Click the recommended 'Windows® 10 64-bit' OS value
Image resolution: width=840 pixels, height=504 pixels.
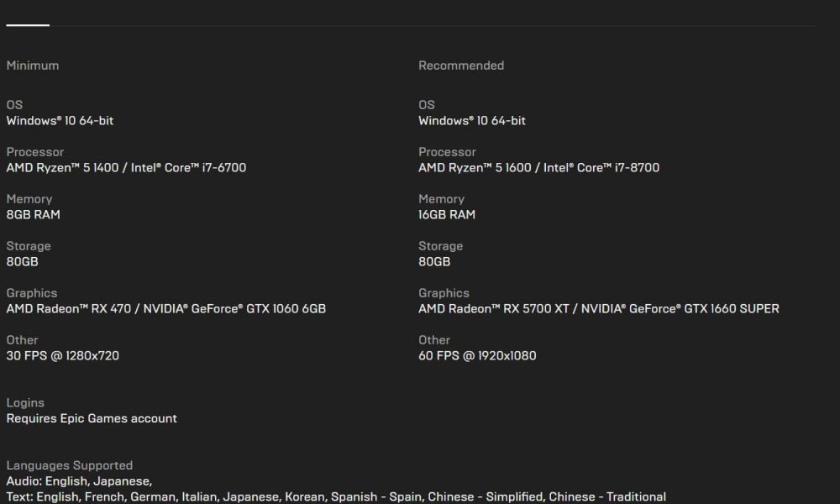(472, 120)
